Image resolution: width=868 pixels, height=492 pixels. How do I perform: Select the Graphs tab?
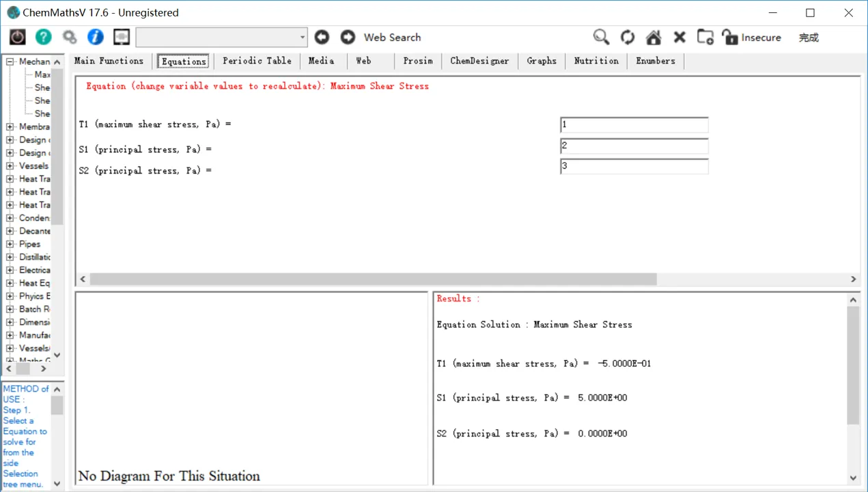click(x=542, y=61)
